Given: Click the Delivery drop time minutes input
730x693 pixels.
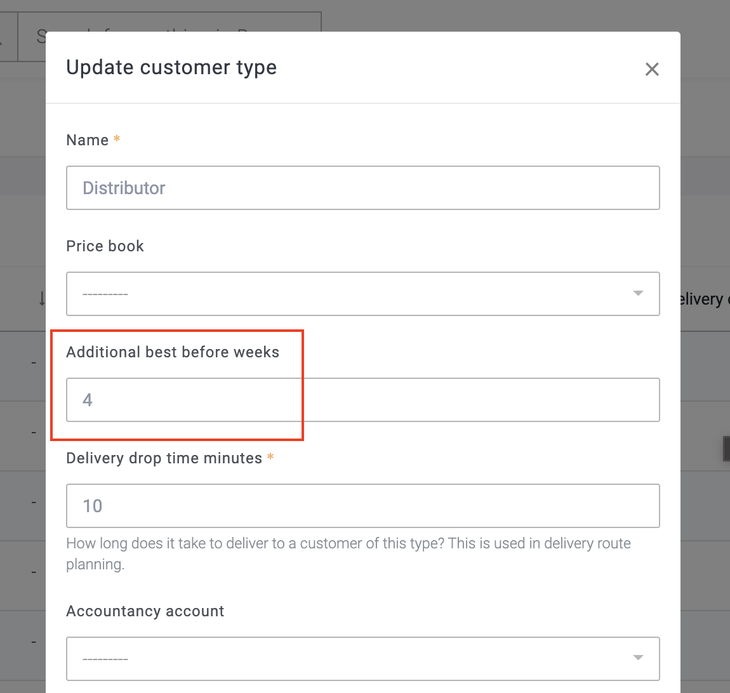Looking at the screenshot, I should point(362,506).
